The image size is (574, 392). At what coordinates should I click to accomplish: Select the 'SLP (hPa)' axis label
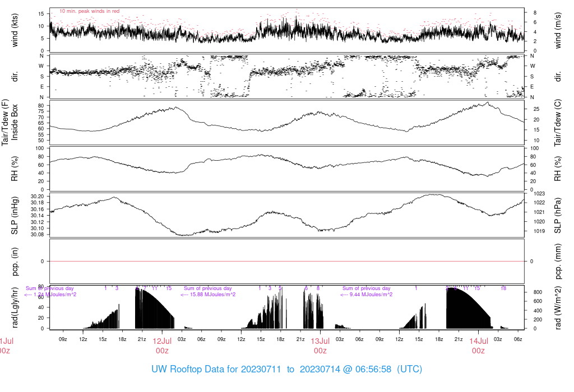pyautogui.click(x=558, y=216)
